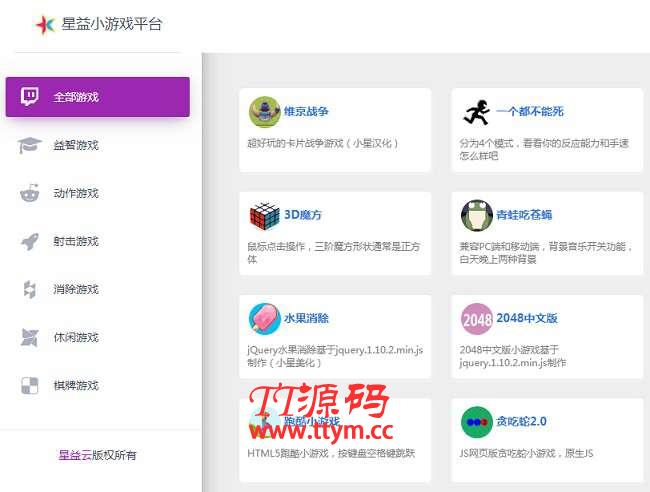The image size is (650, 492).
Task: Click the chat icon beside 全部游戏
Action: (x=30, y=97)
